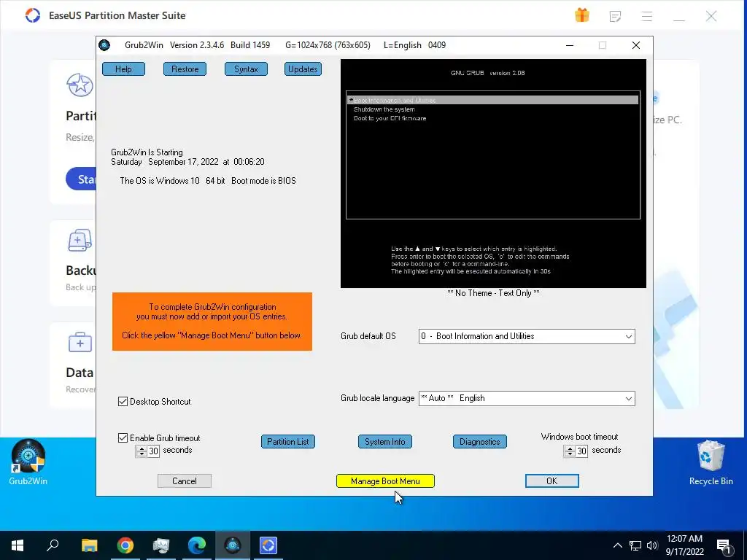The width and height of the screenshot is (747, 560).
Task: Minimize the Grub2Win window
Action: (569, 45)
